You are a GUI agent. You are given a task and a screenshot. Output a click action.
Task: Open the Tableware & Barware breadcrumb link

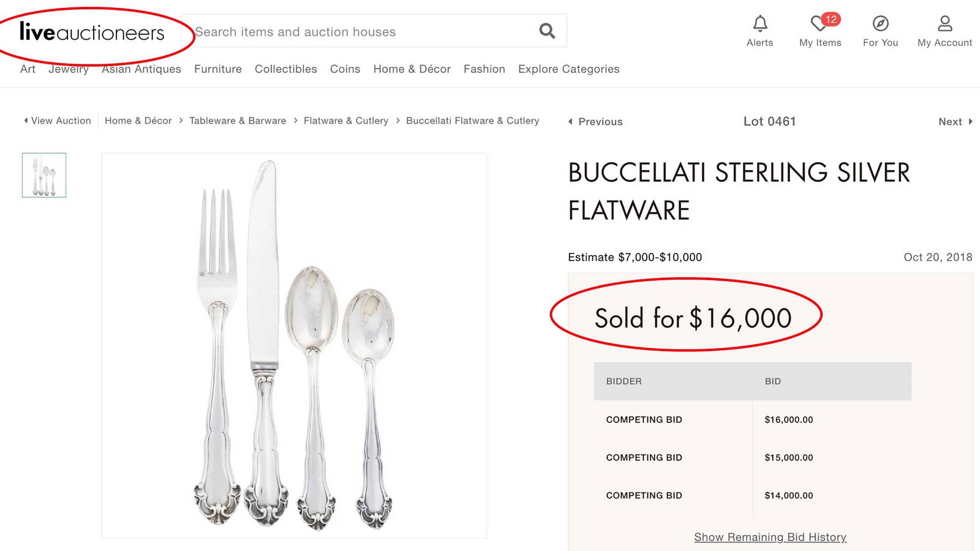click(x=238, y=121)
